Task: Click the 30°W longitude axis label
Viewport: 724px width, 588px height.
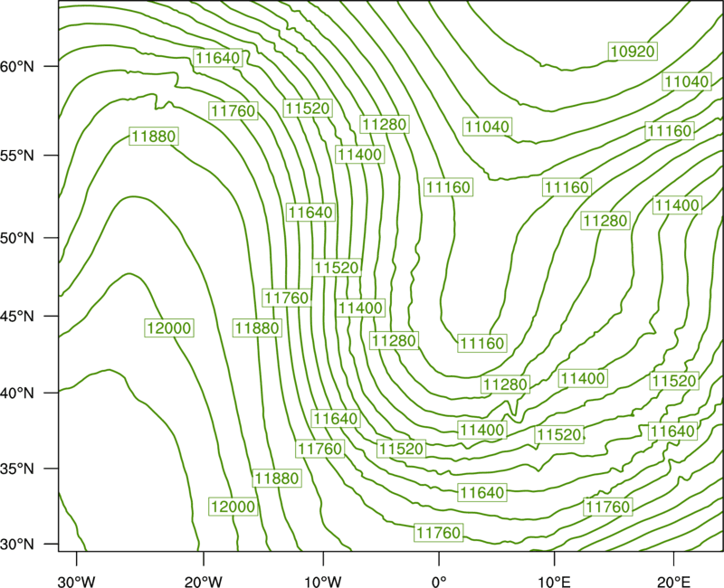Action: pyautogui.click(x=76, y=581)
